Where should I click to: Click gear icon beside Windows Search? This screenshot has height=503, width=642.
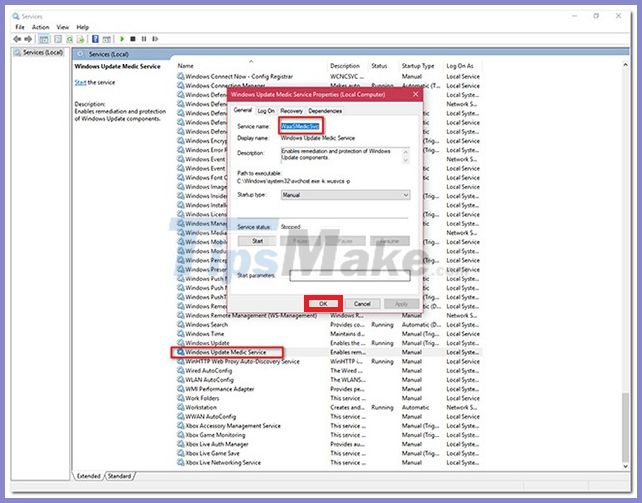click(181, 325)
